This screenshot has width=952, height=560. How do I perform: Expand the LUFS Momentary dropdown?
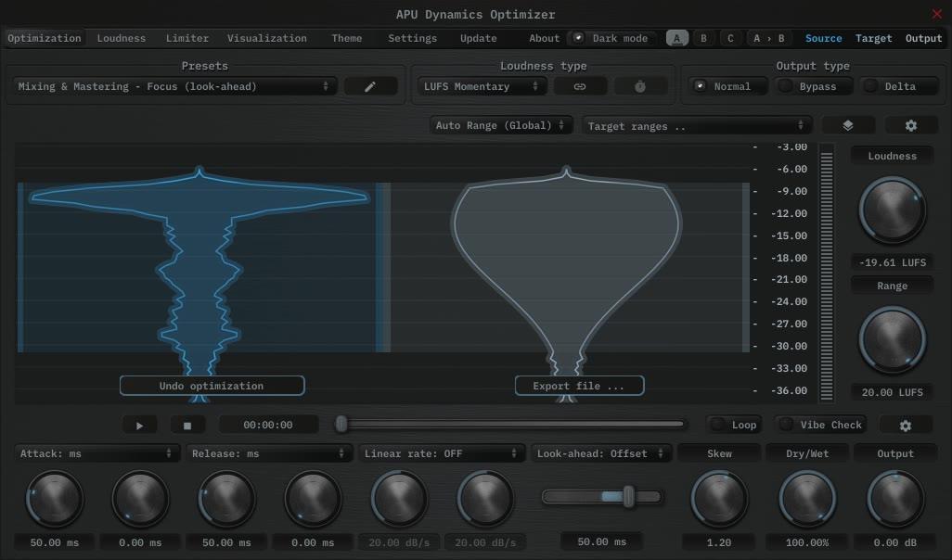click(482, 87)
